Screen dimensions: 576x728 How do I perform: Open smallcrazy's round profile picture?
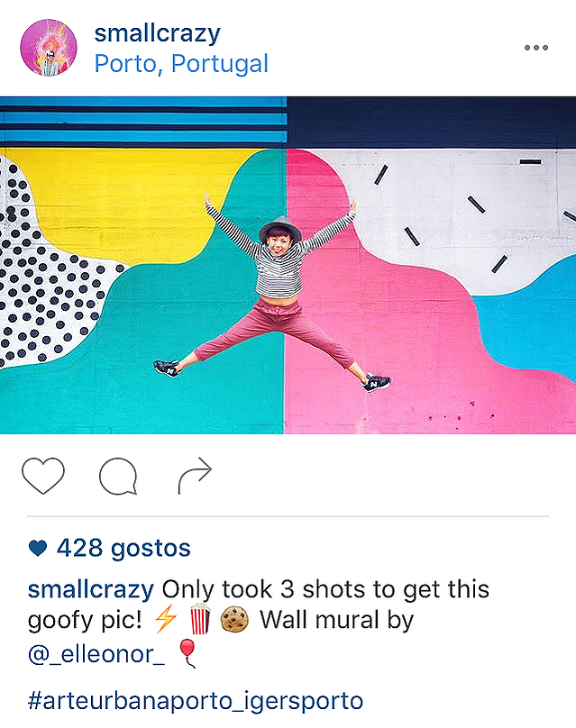tap(49, 48)
